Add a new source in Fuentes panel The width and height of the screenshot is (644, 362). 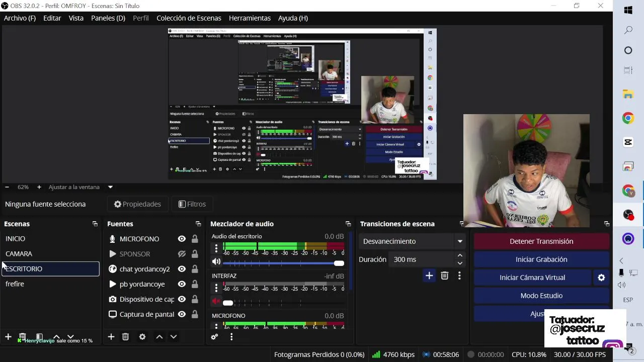tap(111, 337)
